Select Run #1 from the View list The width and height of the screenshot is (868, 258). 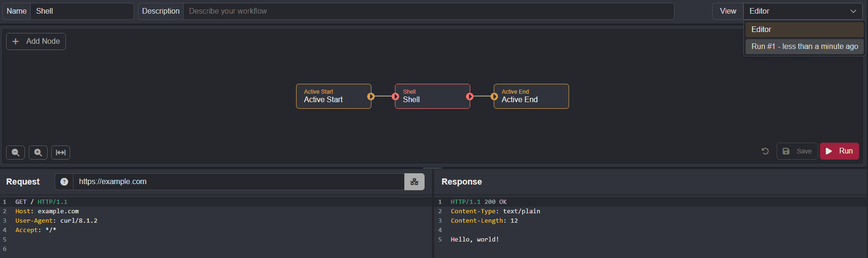pos(804,47)
